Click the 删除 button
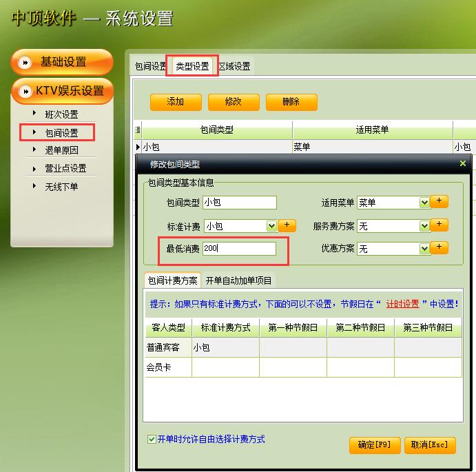The width and height of the screenshot is (476, 472). (x=291, y=102)
